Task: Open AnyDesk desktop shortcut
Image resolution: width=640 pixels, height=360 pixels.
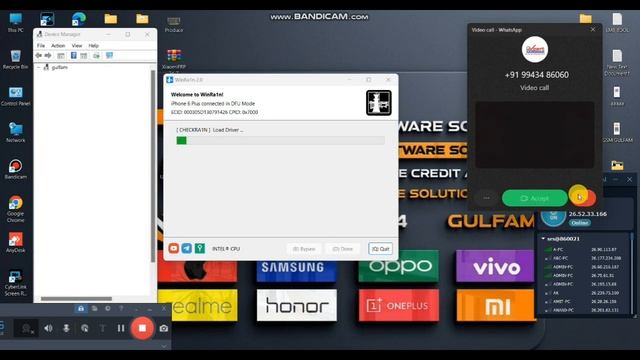Action: click(x=16, y=242)
